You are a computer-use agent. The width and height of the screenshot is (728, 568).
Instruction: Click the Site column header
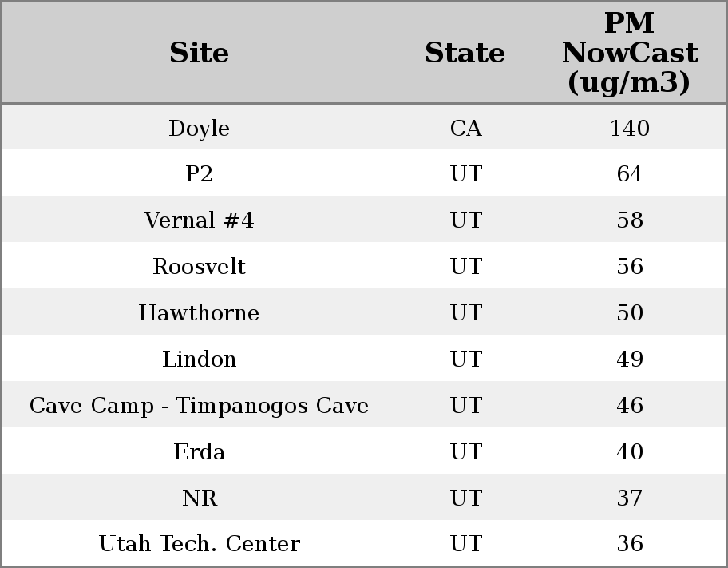[x=199, y=54]
